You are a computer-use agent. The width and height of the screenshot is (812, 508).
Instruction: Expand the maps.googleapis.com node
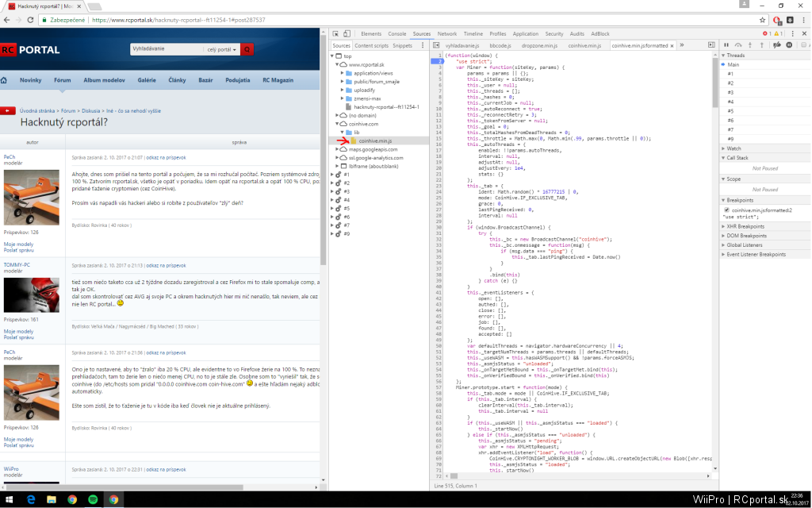point(337,149)
